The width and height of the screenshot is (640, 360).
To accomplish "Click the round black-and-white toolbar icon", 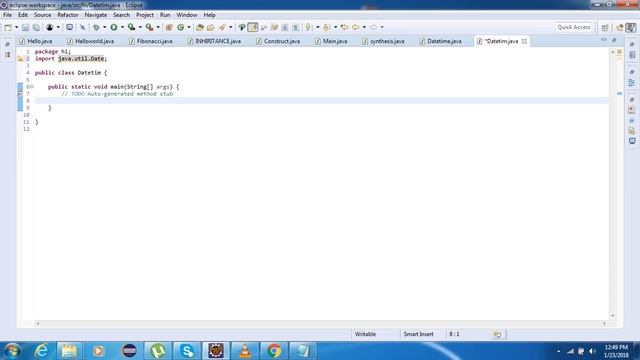I will 49,27.
